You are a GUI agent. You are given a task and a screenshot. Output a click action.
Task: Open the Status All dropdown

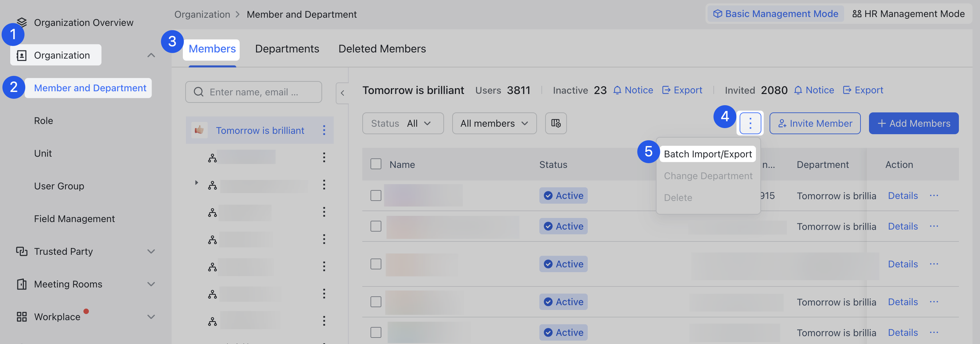click(x=402, y=123)
